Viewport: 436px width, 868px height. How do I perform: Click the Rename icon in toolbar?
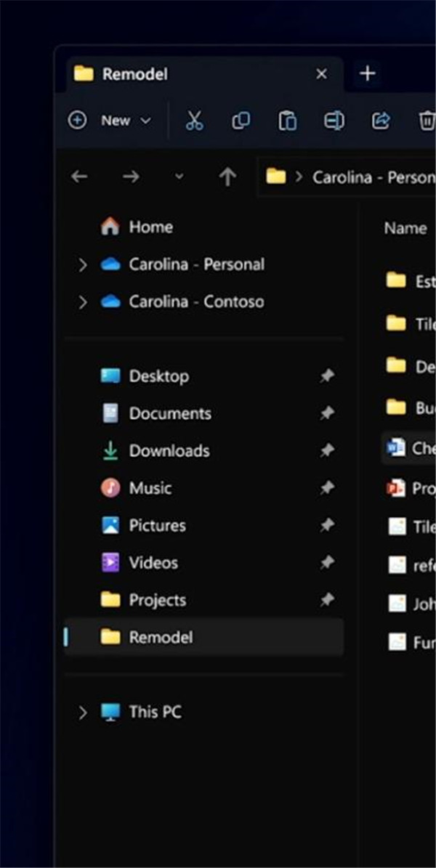pos(334,121)
